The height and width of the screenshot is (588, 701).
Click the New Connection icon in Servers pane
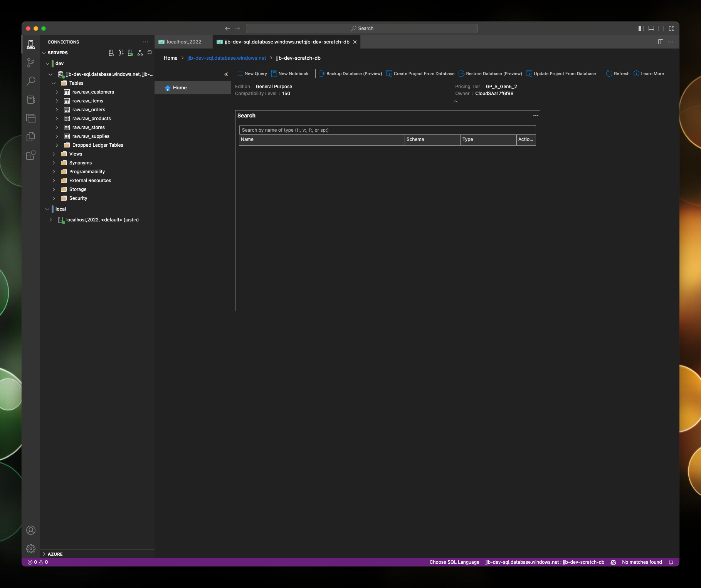click(x=111, y=53)
